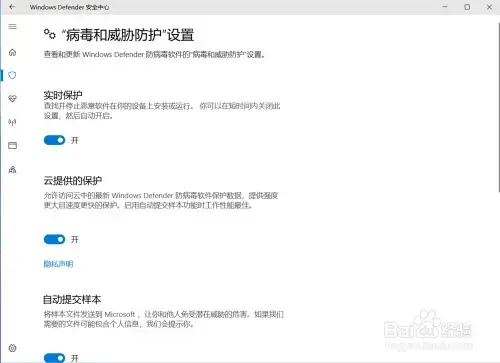The height and width of the screenshot is (363, 500).
Task: Click the 实时保护 section title
Action: tap(63, 95)
